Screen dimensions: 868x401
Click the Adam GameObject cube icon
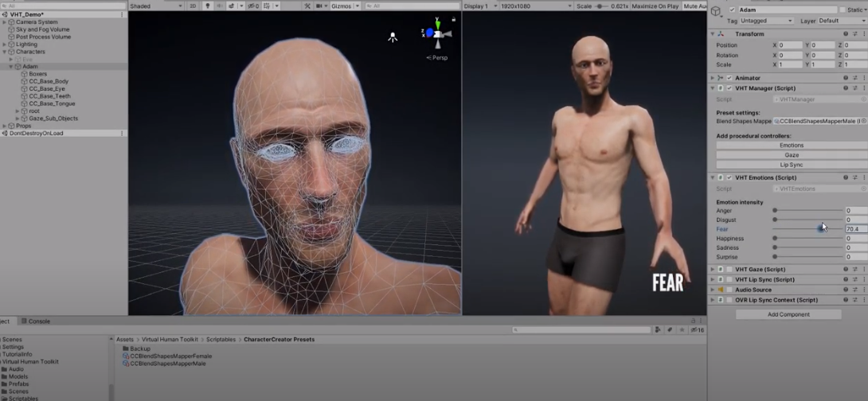(717, 10)
